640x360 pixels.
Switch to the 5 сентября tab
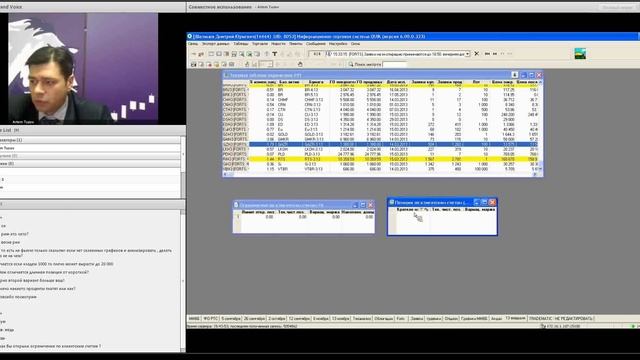click(231, 318)
